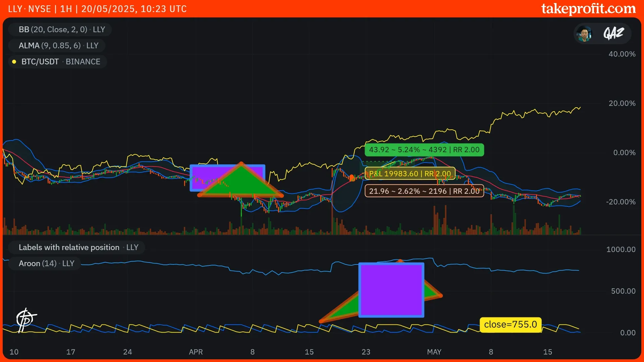The image size is (644, 362).
Task: Click the 21.96 ~ 2.62% stop label
Action: pos(424,191)
